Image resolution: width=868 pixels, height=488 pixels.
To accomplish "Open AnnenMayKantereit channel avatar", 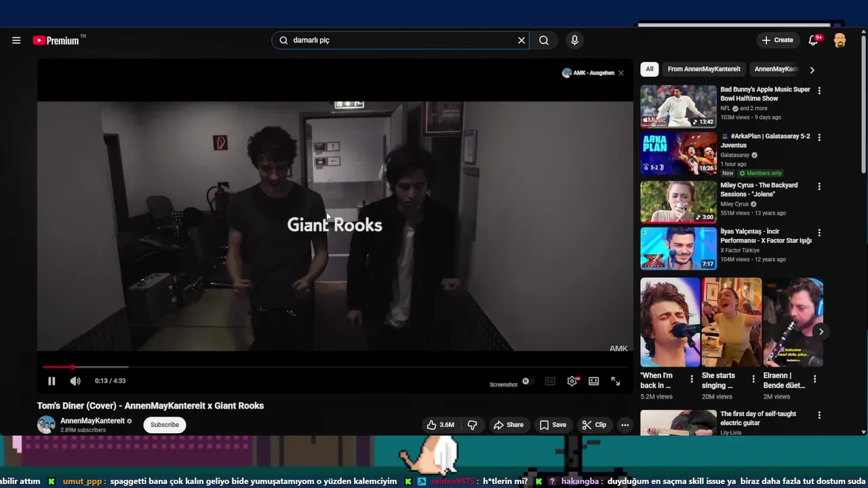I will tap(46, 425).
